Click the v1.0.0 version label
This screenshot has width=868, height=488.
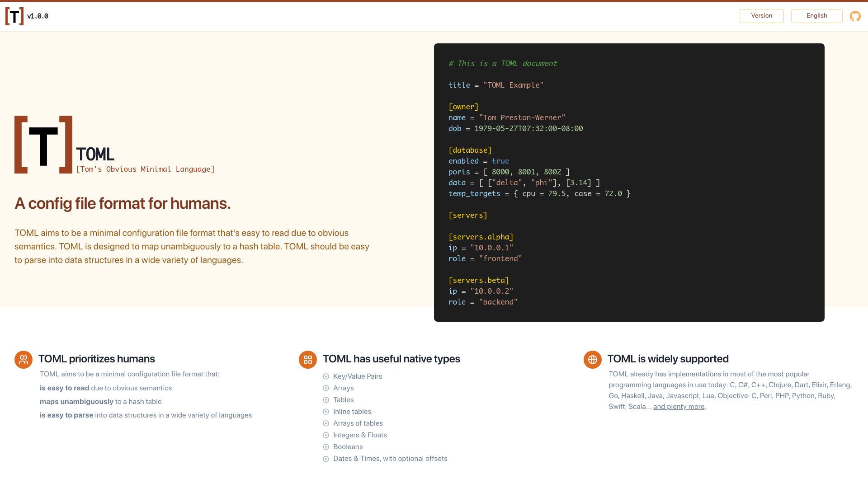pyautogui.click(x=38, y=16)
